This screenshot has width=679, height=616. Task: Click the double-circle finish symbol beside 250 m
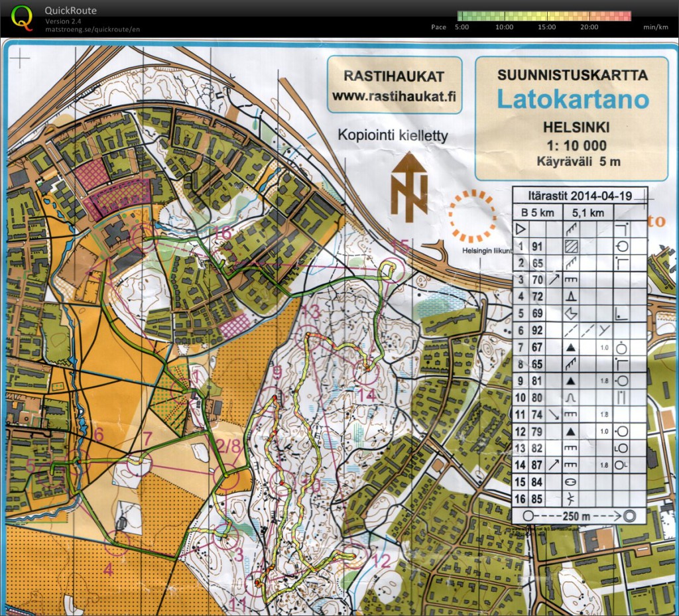point(629,516)
